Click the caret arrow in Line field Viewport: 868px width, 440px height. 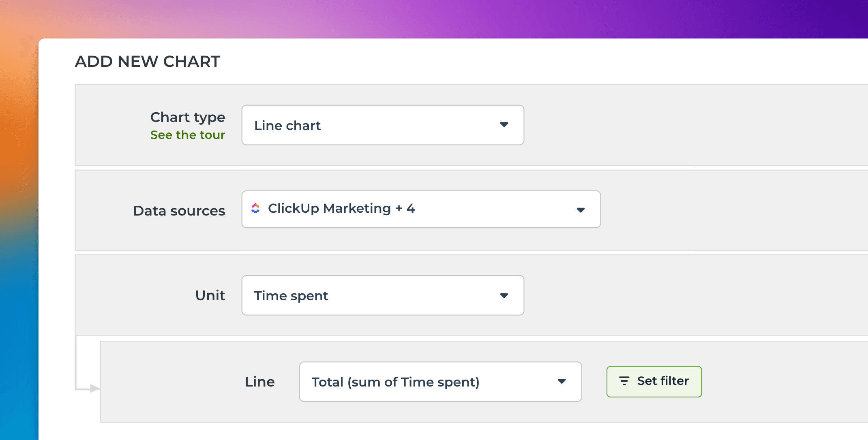[562, 381]
